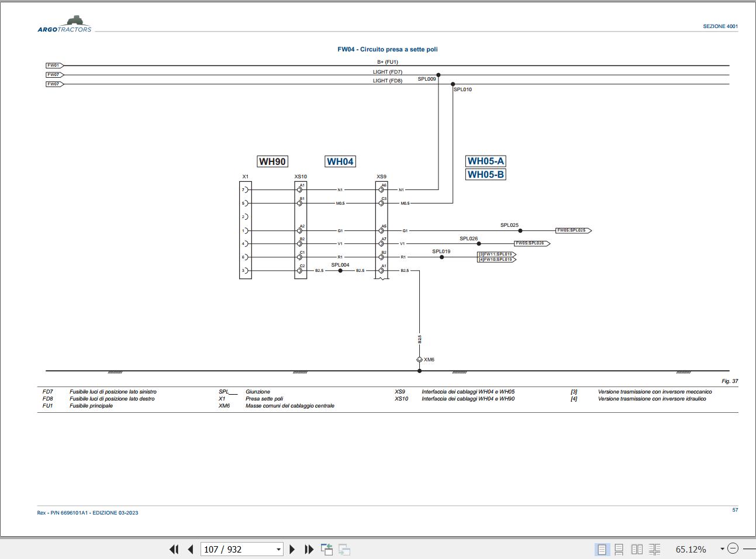The height and width of the screenshot is (559, 756).
Task: Enable continuous facing pages layout
Action: point(655,549)
